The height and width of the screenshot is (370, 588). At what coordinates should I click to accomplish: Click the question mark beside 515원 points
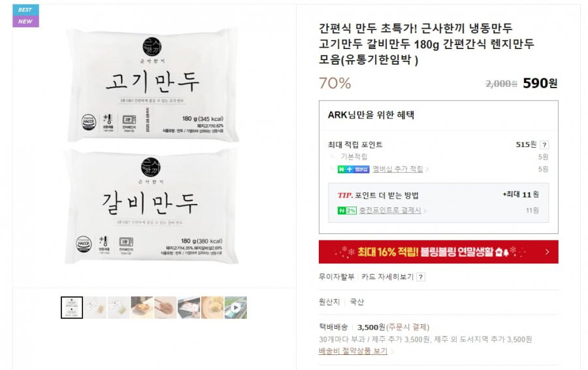coord(544,145)
